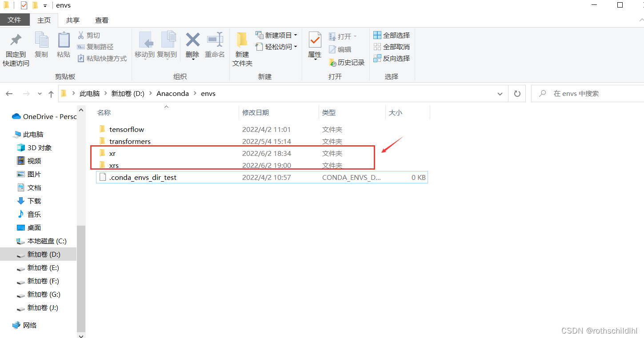Click navigation pane scroll-up arrow
The width and height of the screenshot is (644, 338).
coord(81,110)
